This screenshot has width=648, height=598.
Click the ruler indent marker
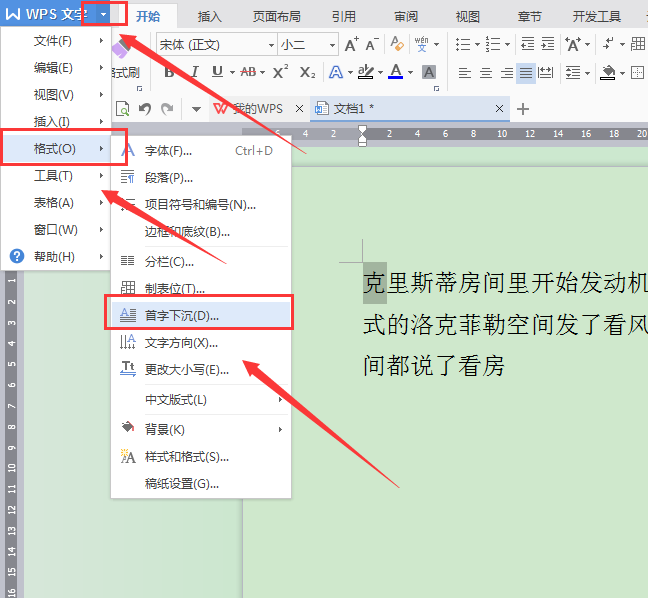click(362, 136)
